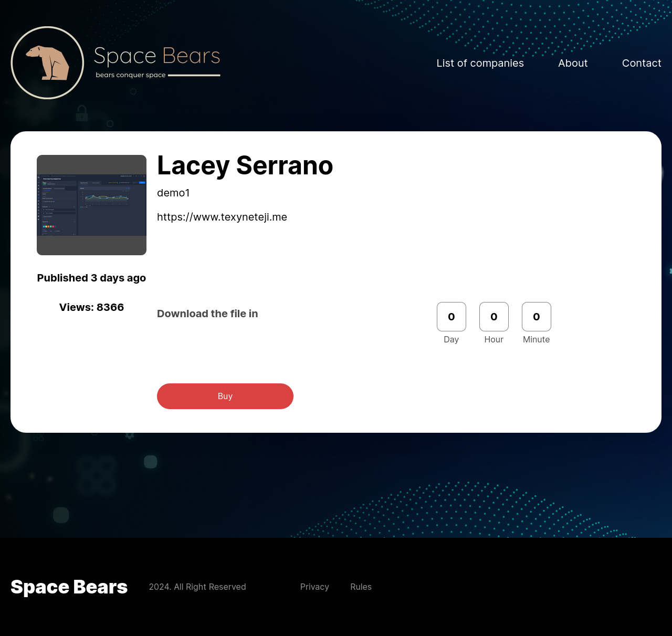Click the 'bears conquer space' tagline

pyautogui.click(x=130, y=75)
